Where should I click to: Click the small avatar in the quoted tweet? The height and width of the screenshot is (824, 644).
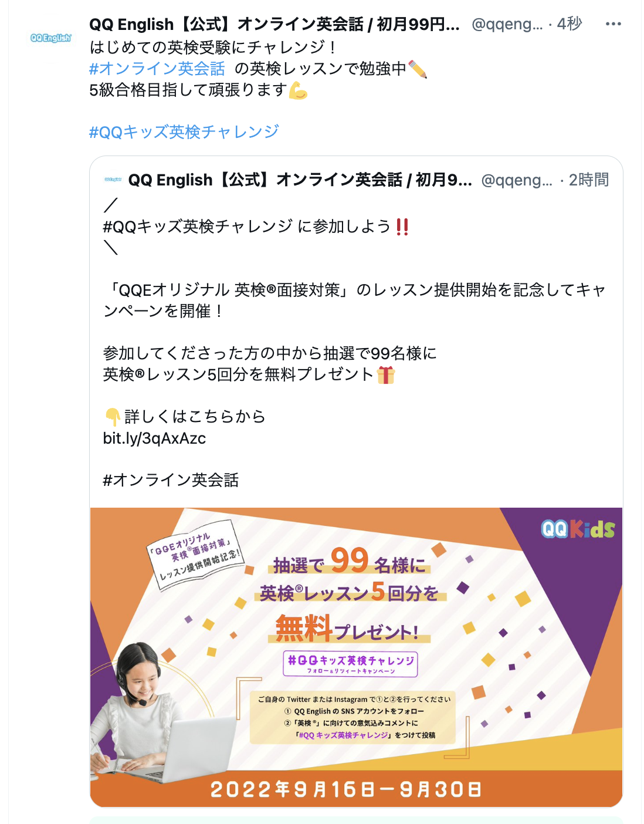tap(113, 180)
